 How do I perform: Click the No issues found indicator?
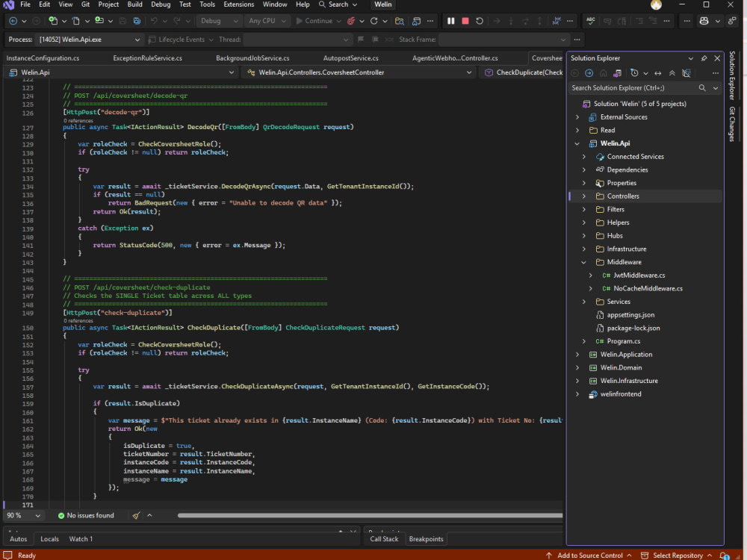[x=86, y=515]
